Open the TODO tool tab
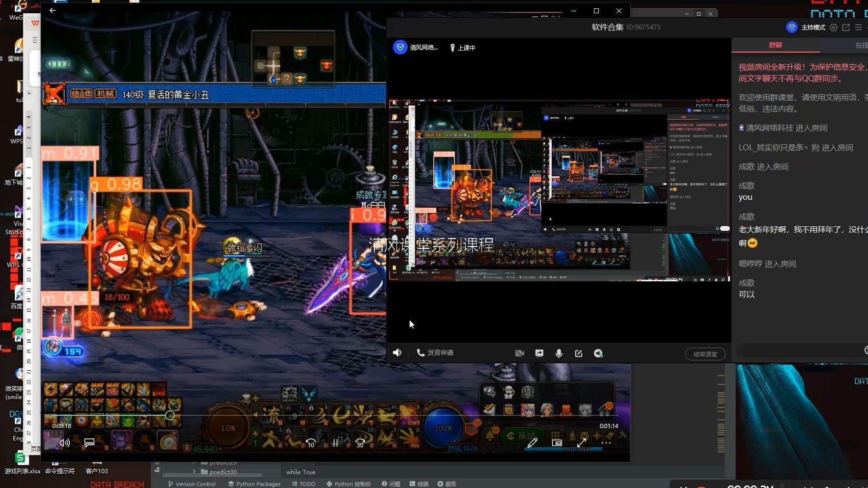 (x=304, y=484)
